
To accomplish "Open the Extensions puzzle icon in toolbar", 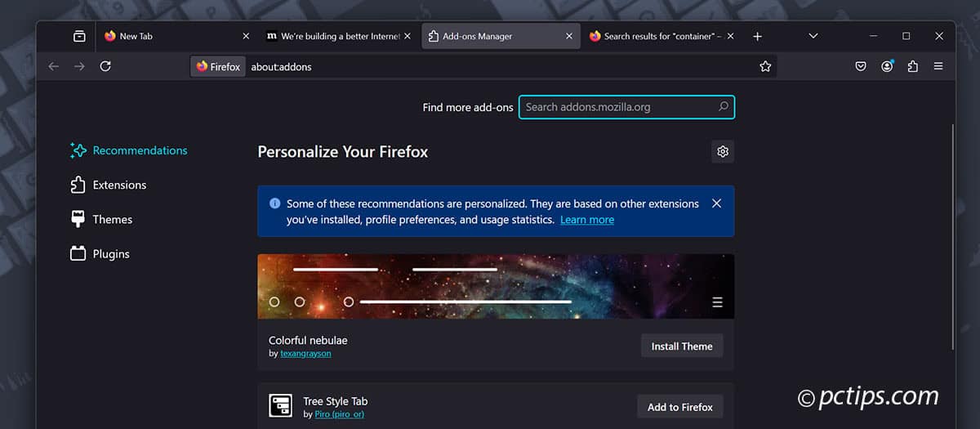I will point(912,66).
